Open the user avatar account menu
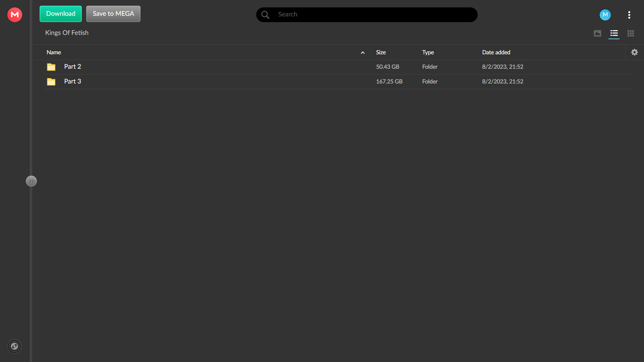 pos(605,15)
